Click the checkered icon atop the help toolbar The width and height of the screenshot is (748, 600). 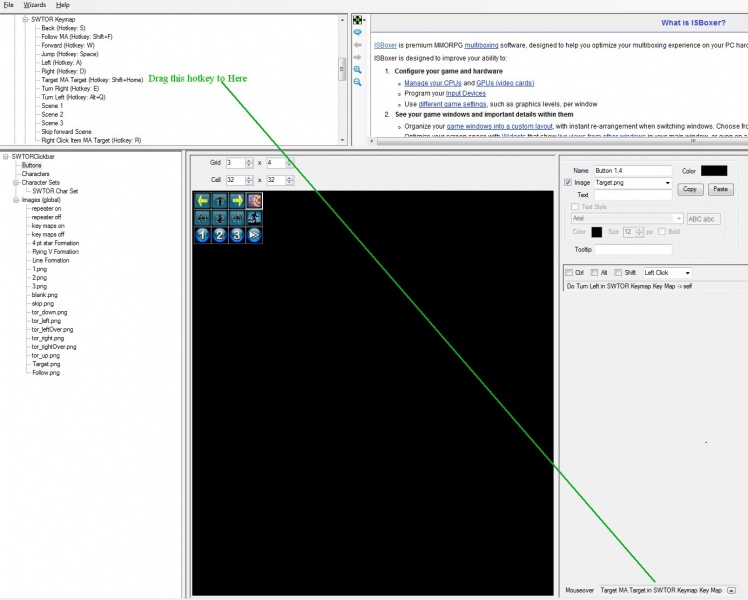point(357,20)
